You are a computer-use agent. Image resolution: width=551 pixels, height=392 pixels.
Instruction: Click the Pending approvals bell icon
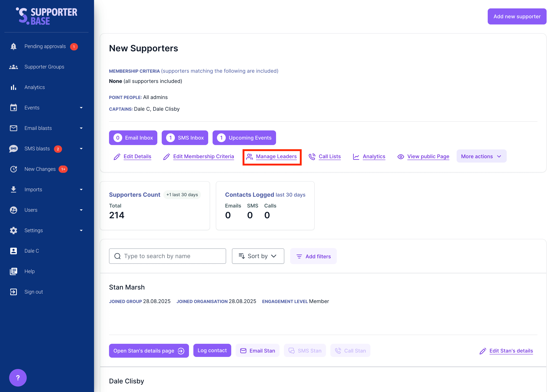(14, 46)
